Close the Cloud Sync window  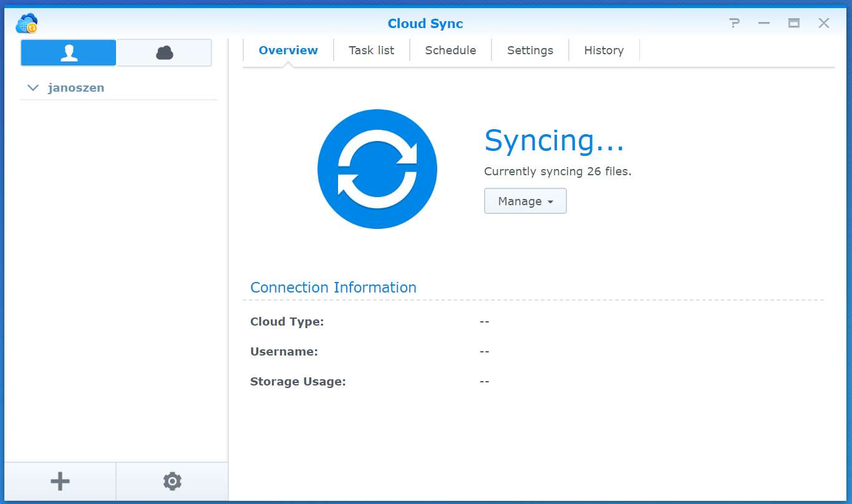pos(824,24)
